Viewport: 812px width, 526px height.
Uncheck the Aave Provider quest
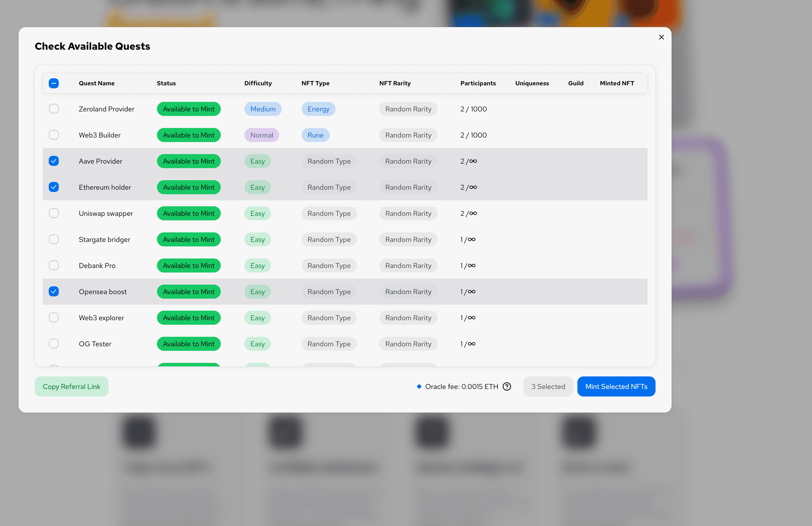click(53, 161)
